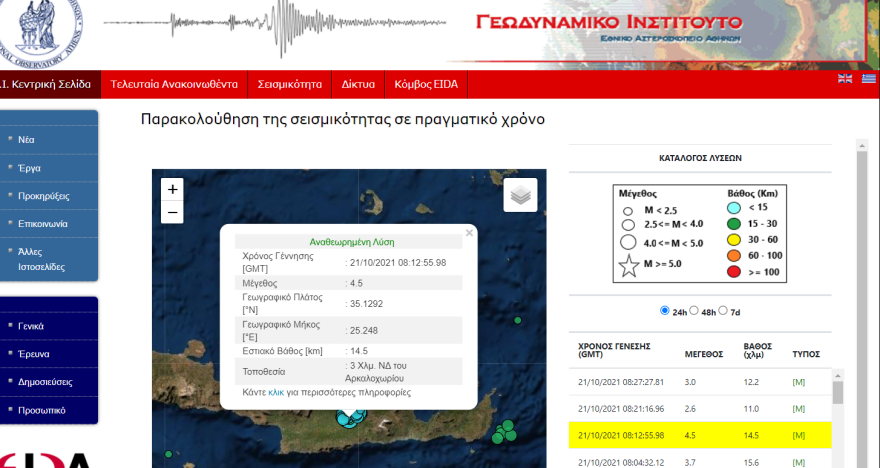880x468 pixels.
Task: Click [M] type link in highlighted row
Action: pyautogui.click(x=799, y=435)
